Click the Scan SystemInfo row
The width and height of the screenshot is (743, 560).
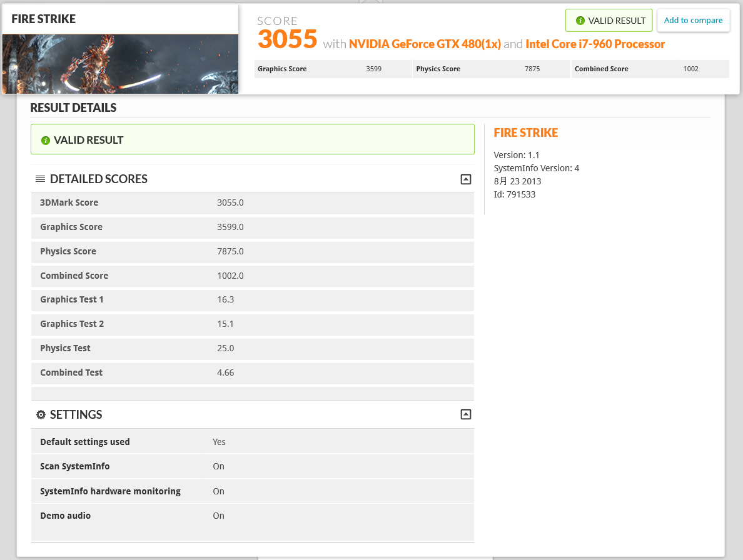[253, 467]
